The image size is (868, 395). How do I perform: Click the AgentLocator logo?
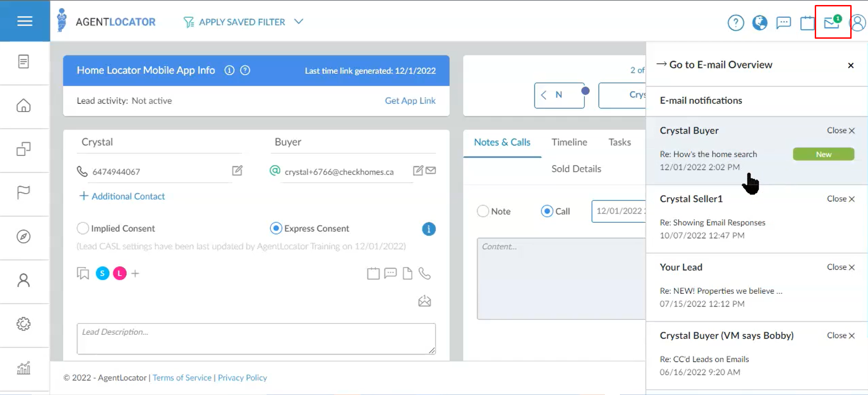pos(106,21)
